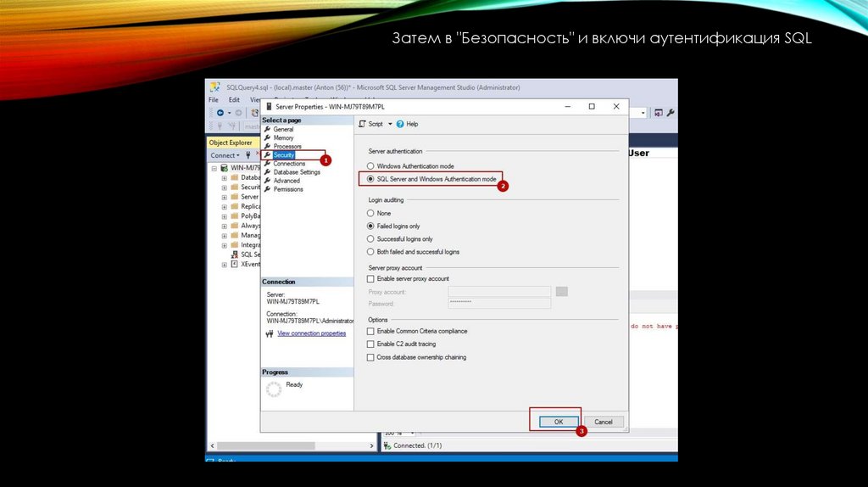Open the Permissions page in Server Properties

tap(288, 189)
